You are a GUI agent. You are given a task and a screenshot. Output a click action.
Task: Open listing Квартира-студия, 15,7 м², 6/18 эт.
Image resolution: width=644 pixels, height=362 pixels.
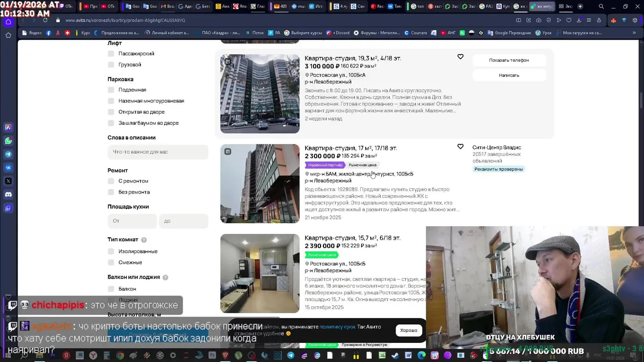352,238
